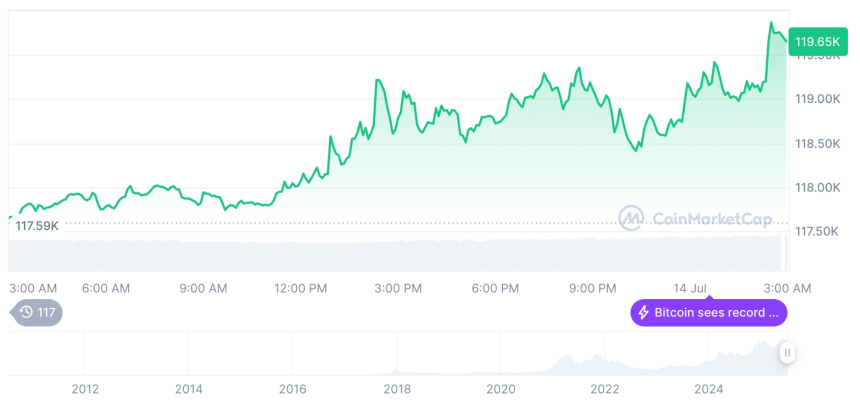Grab the pause-style handle on the range navigator

point(788,353)
